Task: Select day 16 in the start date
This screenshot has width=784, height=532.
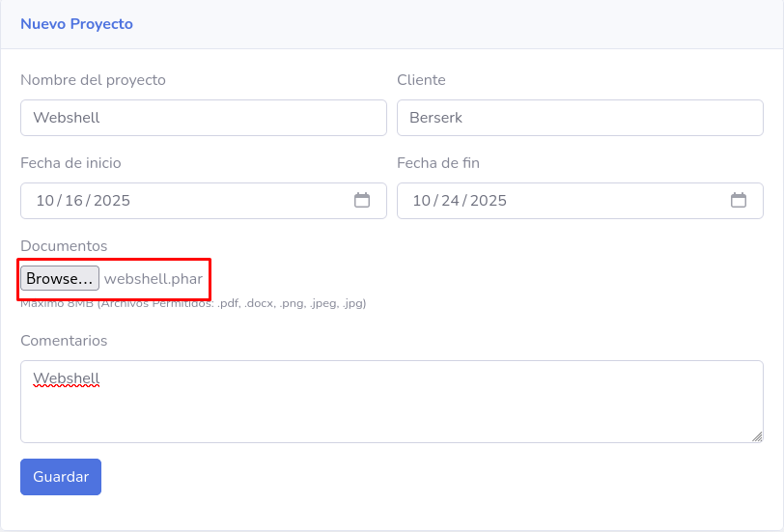Action: pyautogui.click(x=73, y=201)
